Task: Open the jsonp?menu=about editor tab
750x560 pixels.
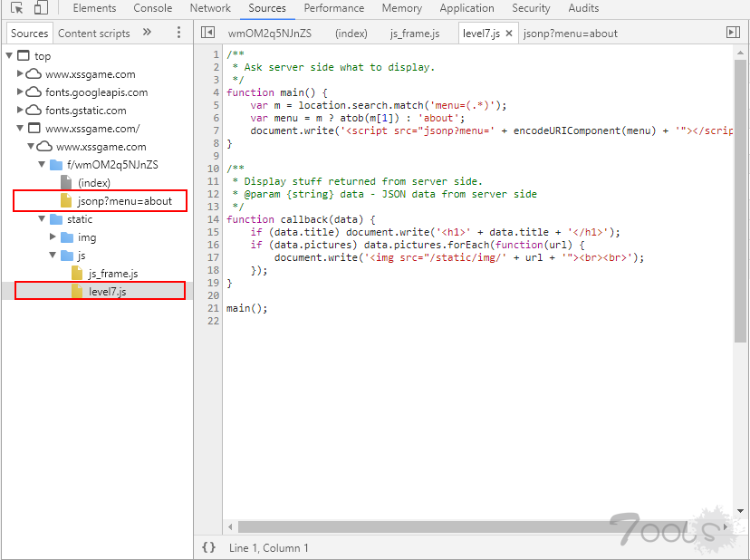Action: (570, 34)
